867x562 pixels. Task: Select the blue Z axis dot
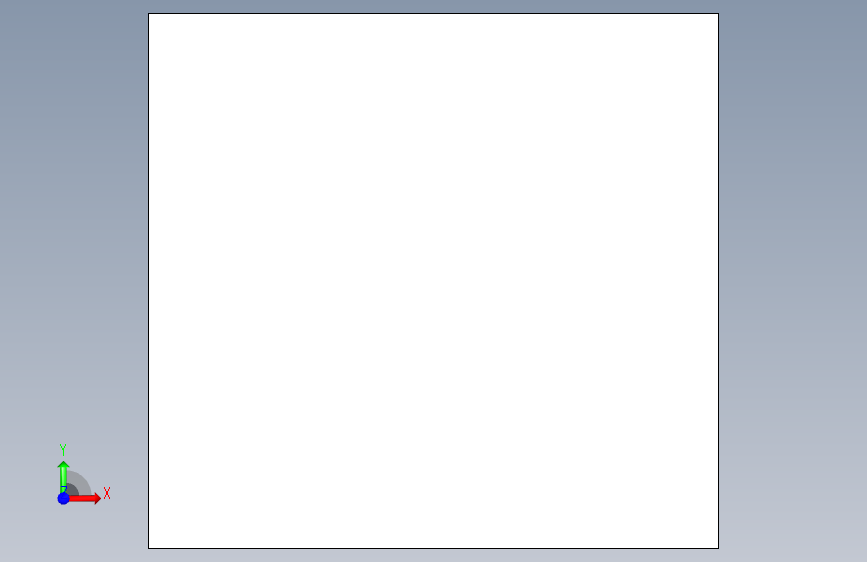(64, 498)
